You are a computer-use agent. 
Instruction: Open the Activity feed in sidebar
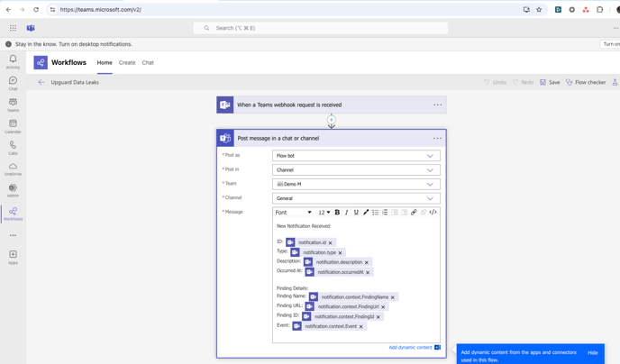[x=13, y=62]
